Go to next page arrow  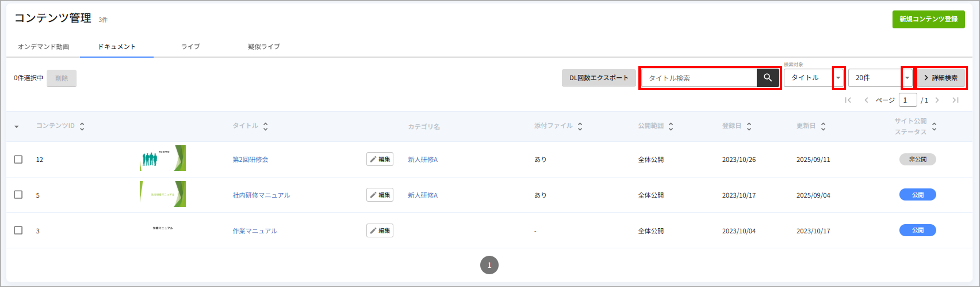coord(937,100)
